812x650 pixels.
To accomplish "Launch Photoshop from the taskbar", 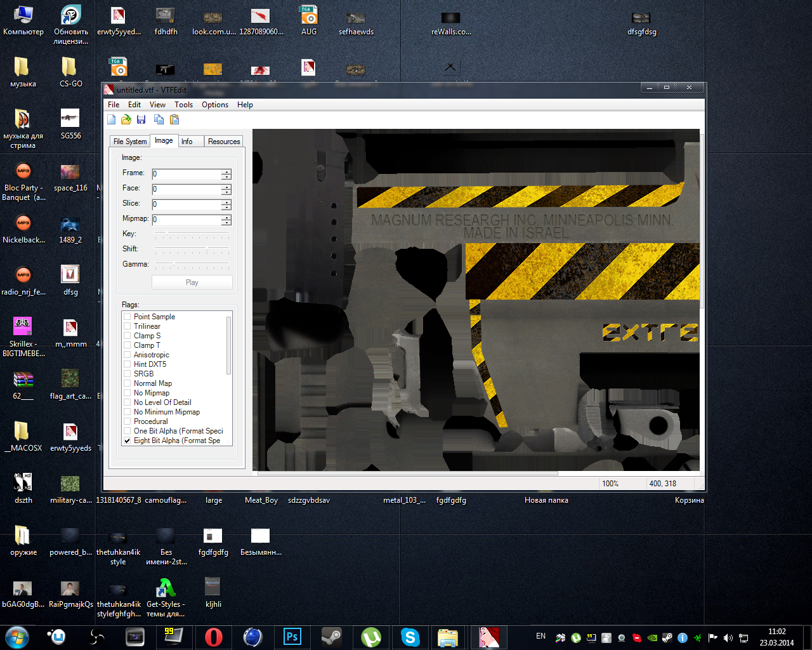I will pos(292,637).
